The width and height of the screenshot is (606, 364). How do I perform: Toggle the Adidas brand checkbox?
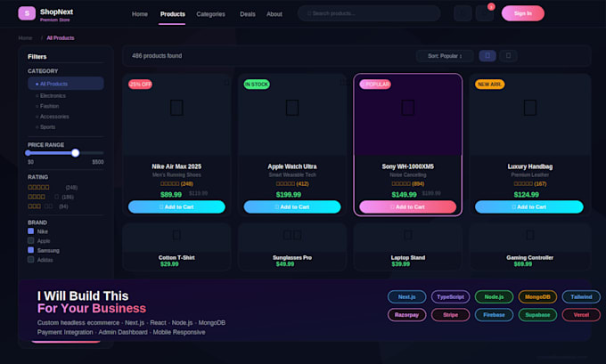pos(31,259)
